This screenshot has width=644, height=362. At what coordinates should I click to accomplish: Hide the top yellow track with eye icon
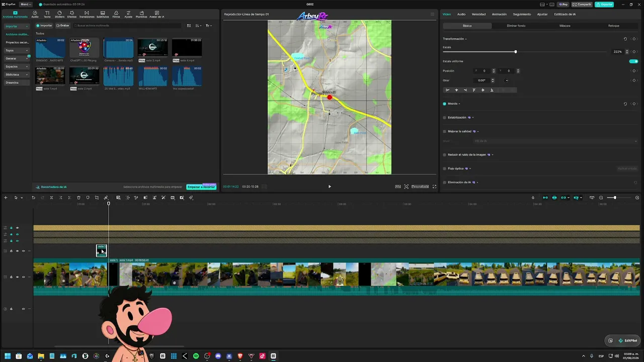point(17,228)
